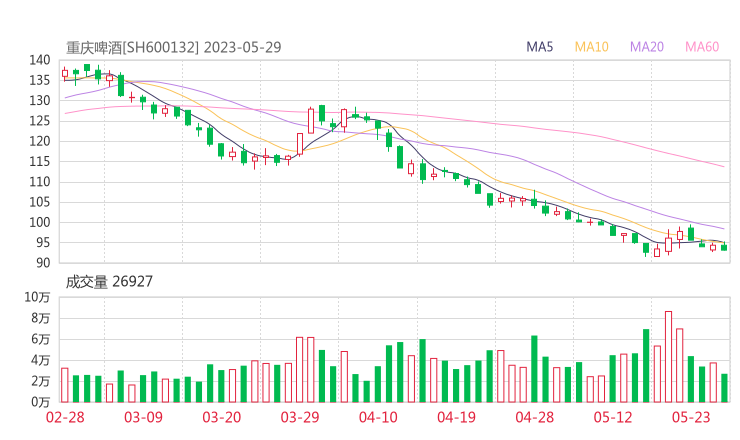Click the 02-28 date axis label
740x440 pixels.
tap(65, 417)
